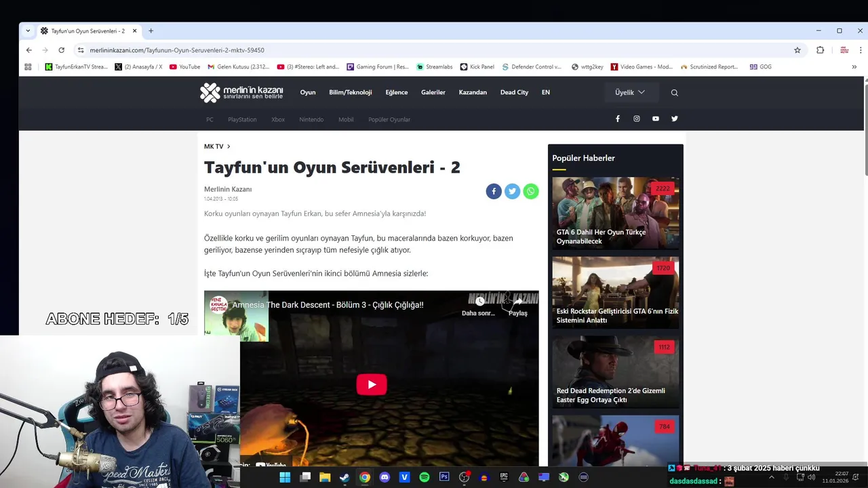Open Red Dead Redemption 2 Easter Egg article
Viewport: 868px width, 488px height.
point(616,372)
